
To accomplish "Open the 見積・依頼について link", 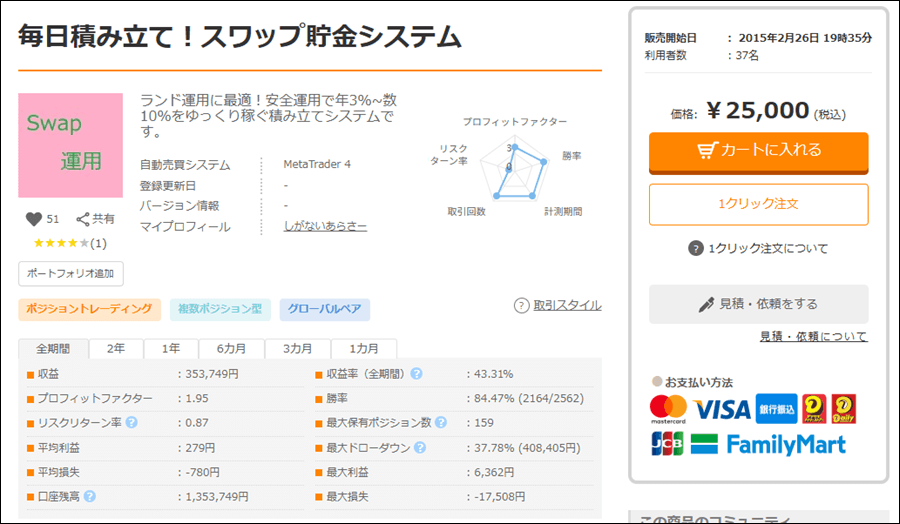I will point(813,337).
